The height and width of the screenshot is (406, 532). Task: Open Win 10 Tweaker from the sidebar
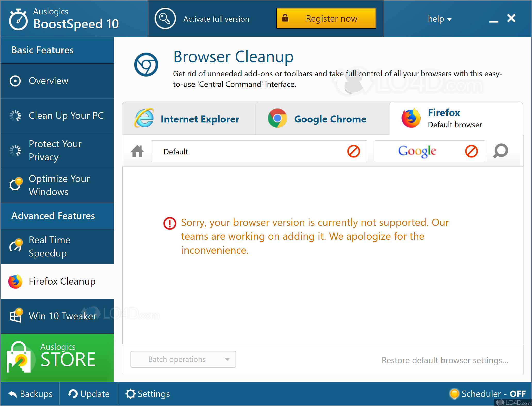point(57,316)
